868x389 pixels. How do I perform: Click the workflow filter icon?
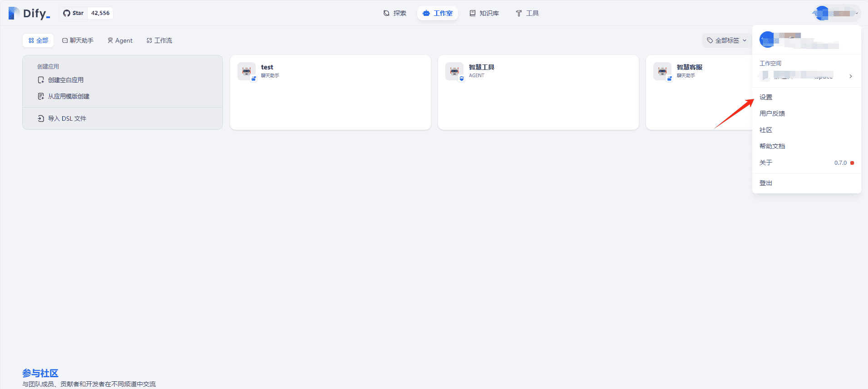coord(149,40)
